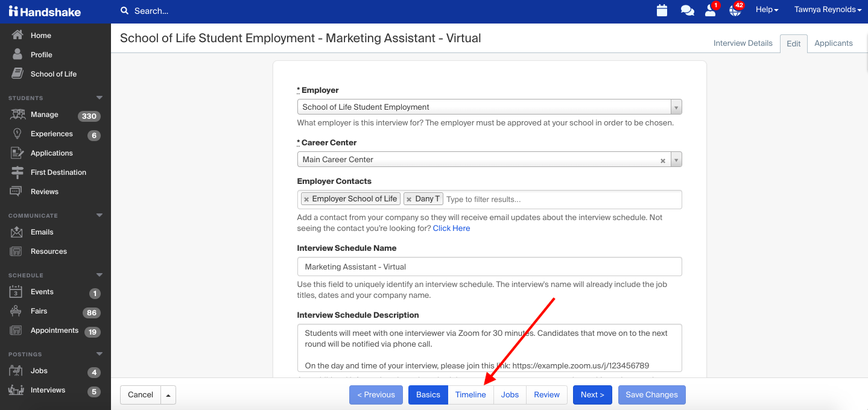The height and width of the screenshot is (410, 868).
Task: Open the Help menu
Action: (x=767, y=10)
